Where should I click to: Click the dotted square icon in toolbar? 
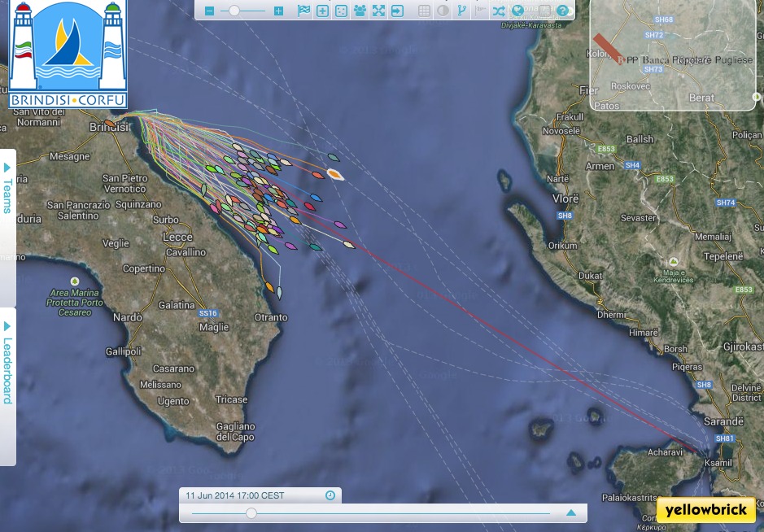point(341,11)
